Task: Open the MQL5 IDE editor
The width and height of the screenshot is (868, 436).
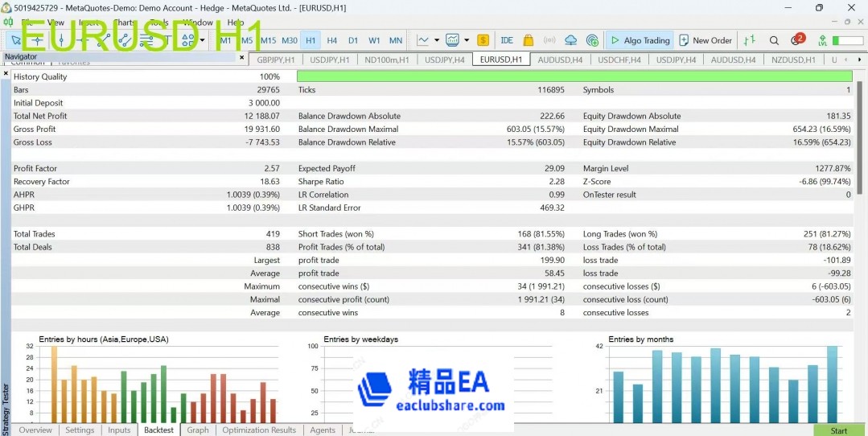Action: click(x=507, y=40)
